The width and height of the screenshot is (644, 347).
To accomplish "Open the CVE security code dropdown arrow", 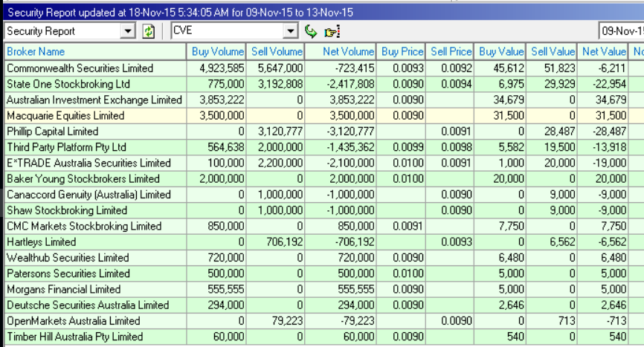I will tap(290, 31).
